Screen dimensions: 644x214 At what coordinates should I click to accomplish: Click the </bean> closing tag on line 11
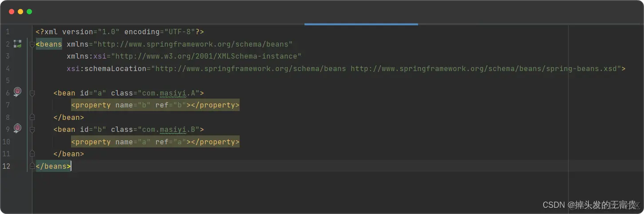pyautogui.click(x=69, y=154)
